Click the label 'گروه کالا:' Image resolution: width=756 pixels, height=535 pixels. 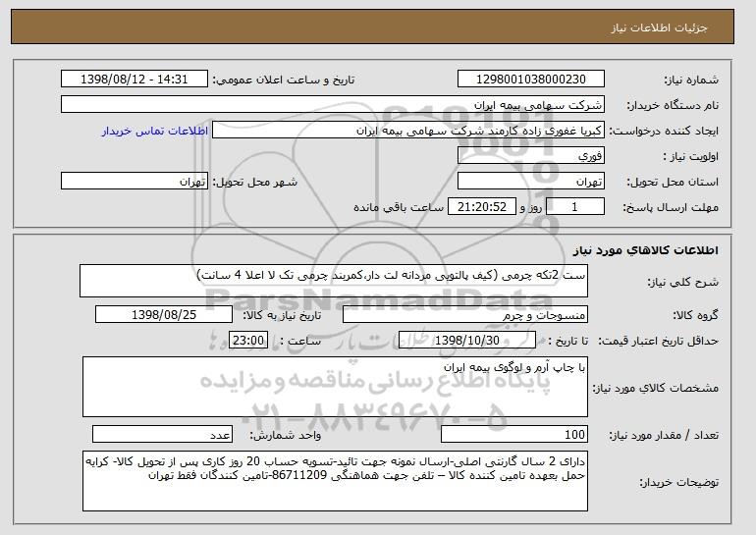[x=695, y=316]
